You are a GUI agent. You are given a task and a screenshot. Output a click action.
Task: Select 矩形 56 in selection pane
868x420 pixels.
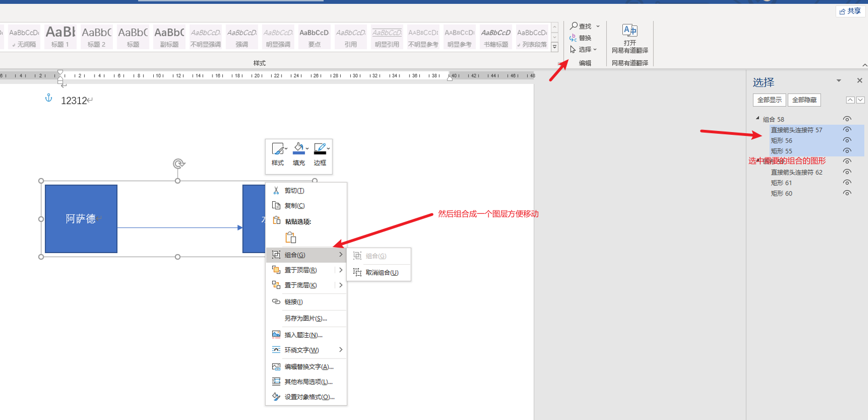click(781, 141)
